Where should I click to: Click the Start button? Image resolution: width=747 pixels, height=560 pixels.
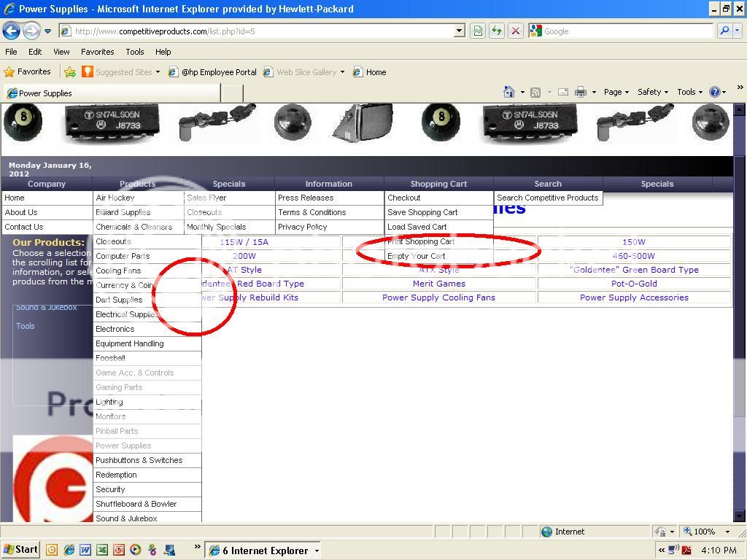click(20, 550)
